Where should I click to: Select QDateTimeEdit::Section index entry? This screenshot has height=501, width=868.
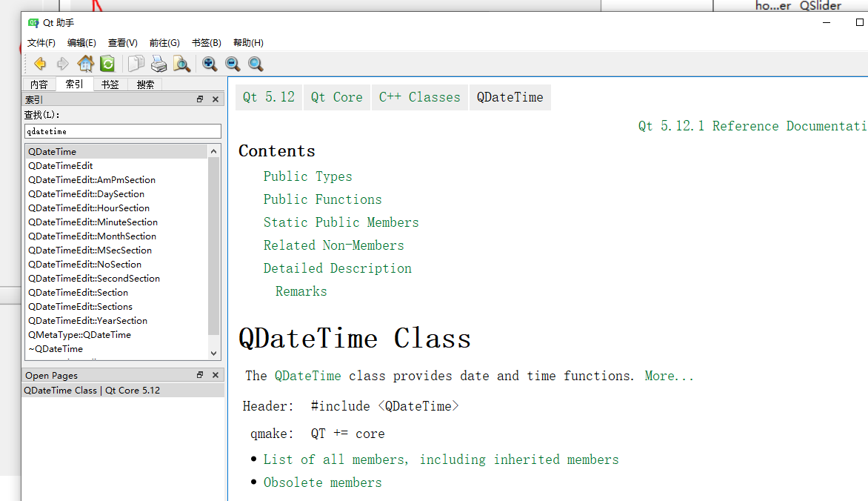pos(116,292)
